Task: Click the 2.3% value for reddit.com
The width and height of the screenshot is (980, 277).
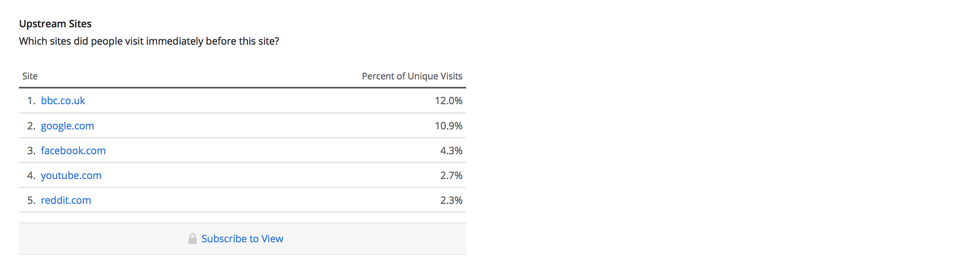Action: [x=451, y=200]
